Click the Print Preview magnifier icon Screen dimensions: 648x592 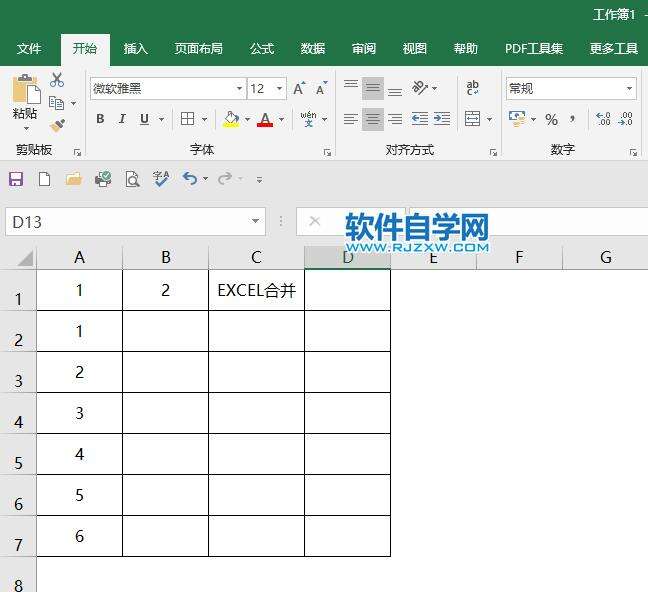[132, 179]
